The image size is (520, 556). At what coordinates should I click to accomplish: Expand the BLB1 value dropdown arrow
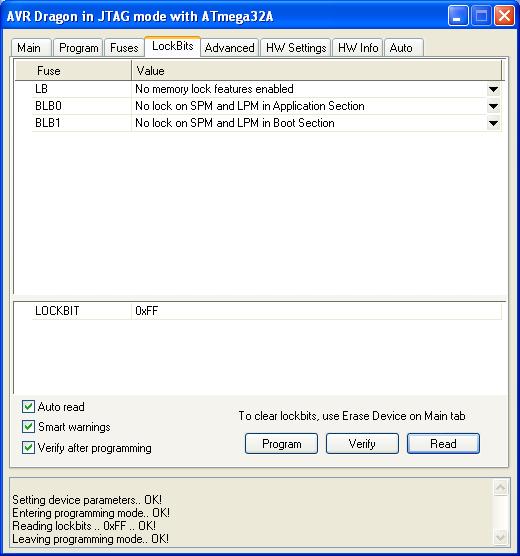(493, 123)
